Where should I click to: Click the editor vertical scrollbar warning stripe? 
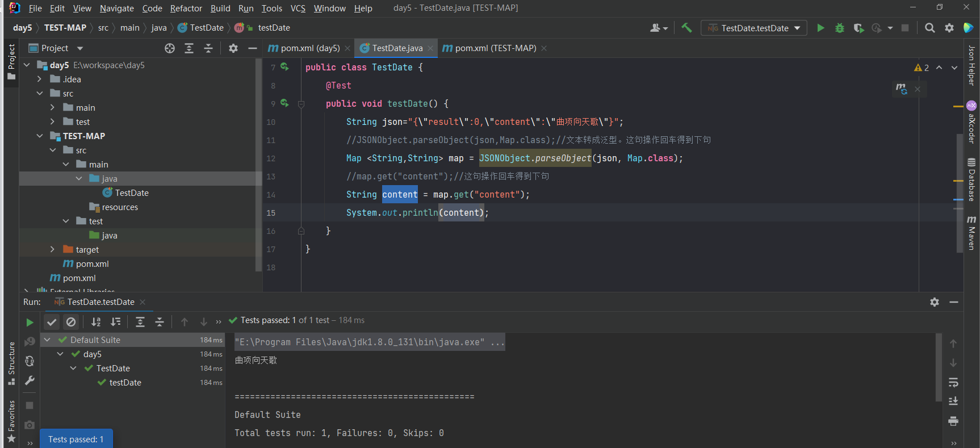(x=958, y=106)
